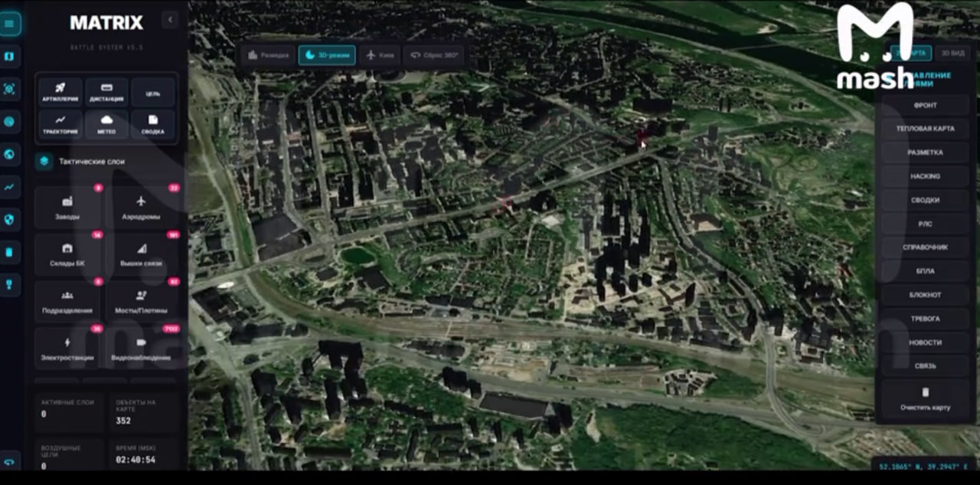Image resolution: width=980 pixels, height=485 pixels.
Task: Enable the Электростанции layer
Action: pos(67,348)
